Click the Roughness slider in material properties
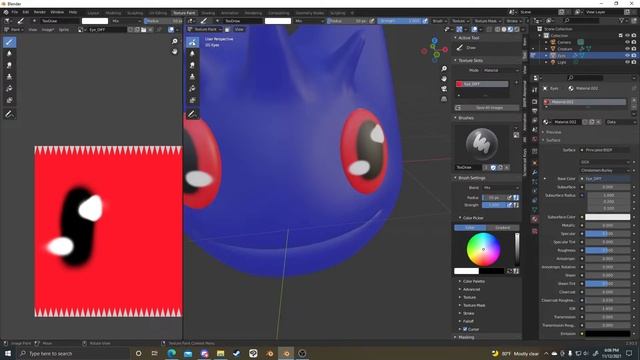 pos(607,250)
